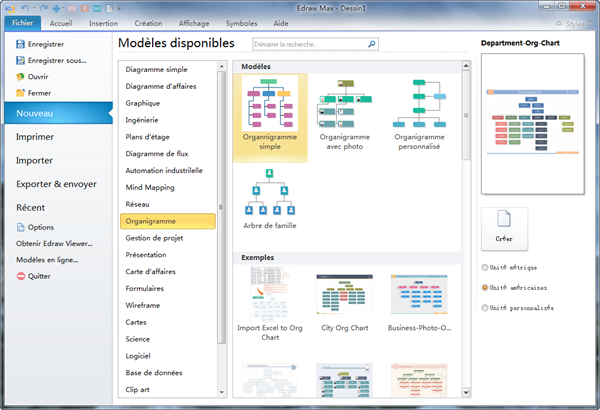Select Imprimer in the file menu

coord(35,137)
